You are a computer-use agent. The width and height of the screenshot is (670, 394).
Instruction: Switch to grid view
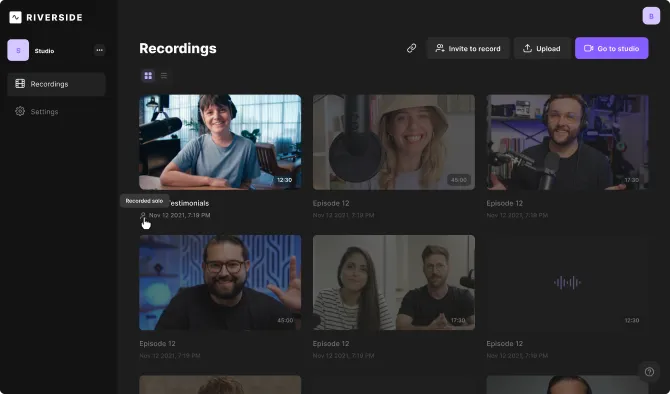click(148, 76)
